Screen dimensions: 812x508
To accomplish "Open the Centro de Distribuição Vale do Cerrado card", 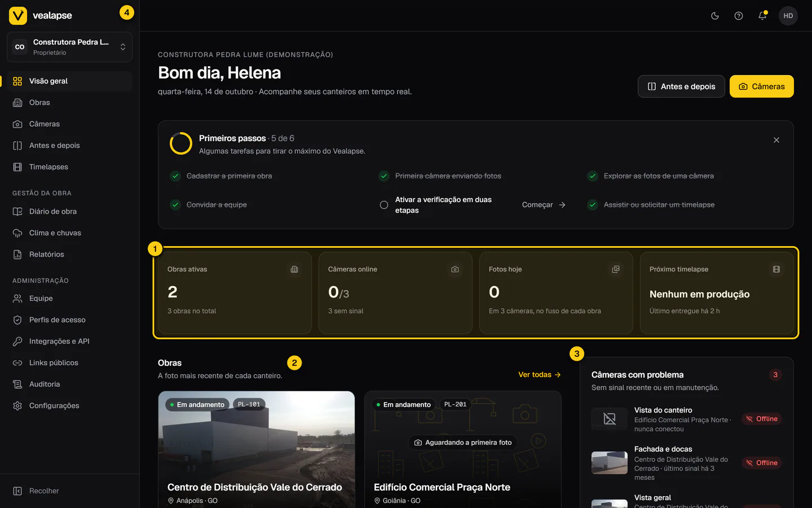I will pos(257,450).
